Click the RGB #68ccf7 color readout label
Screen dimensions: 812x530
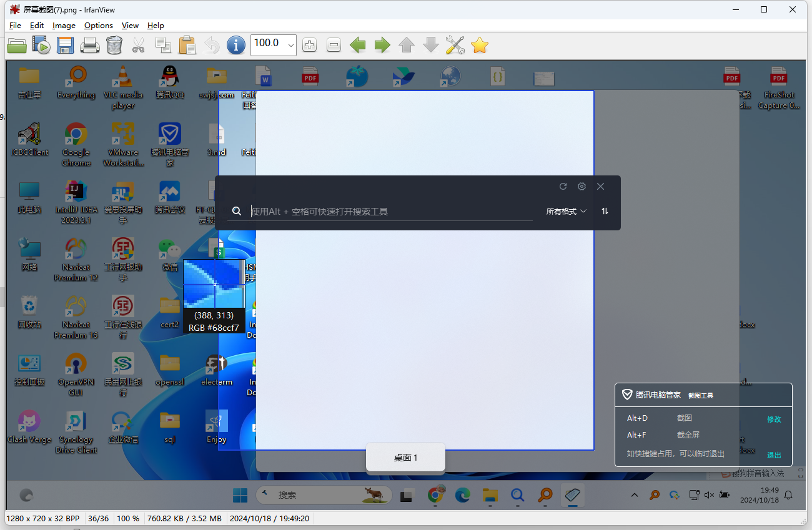click(214, 328)
